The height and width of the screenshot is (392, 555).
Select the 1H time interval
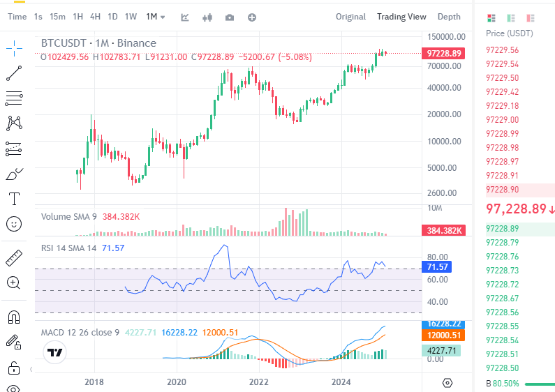point(78,17)
